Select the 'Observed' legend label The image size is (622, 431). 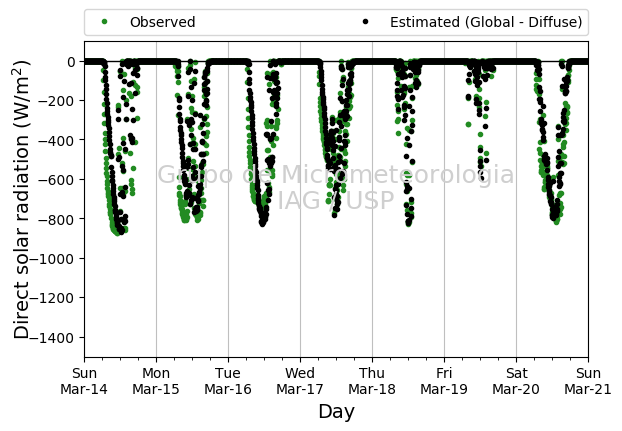163,22
